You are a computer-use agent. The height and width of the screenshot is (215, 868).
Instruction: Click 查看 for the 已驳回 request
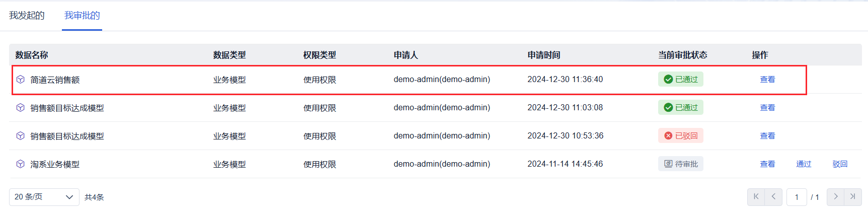tap(767, 136)
